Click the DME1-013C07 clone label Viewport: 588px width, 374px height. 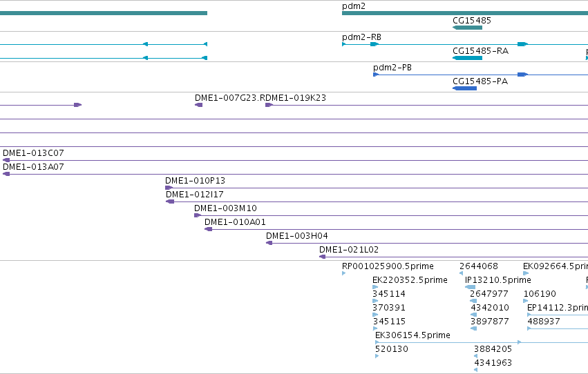pos(33,153)
